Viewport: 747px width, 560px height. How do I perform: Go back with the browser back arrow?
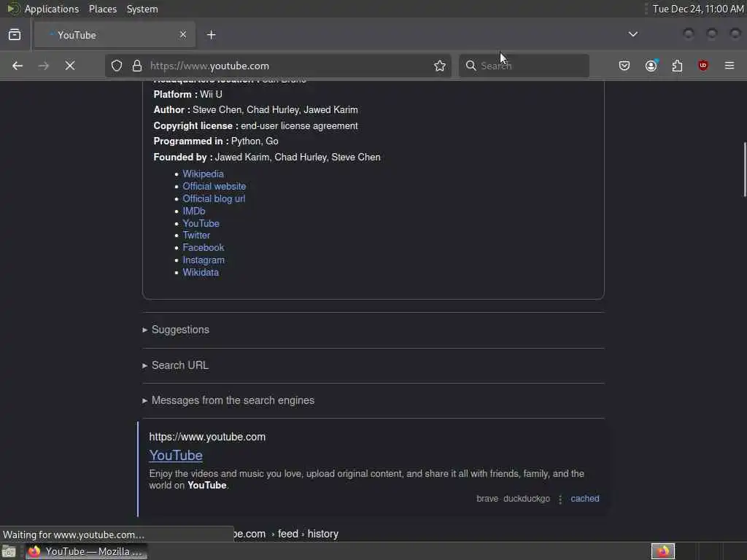tap(18, 66)
